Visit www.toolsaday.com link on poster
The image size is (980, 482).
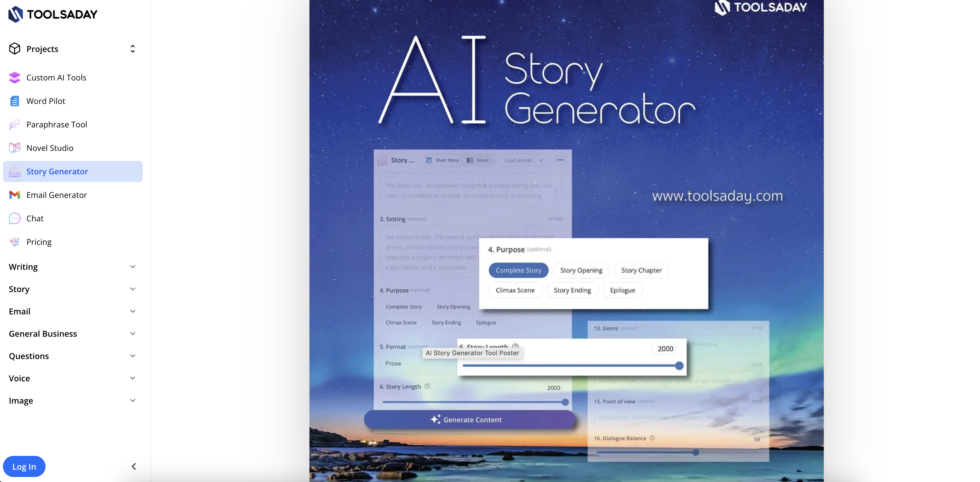coord(717,196)
